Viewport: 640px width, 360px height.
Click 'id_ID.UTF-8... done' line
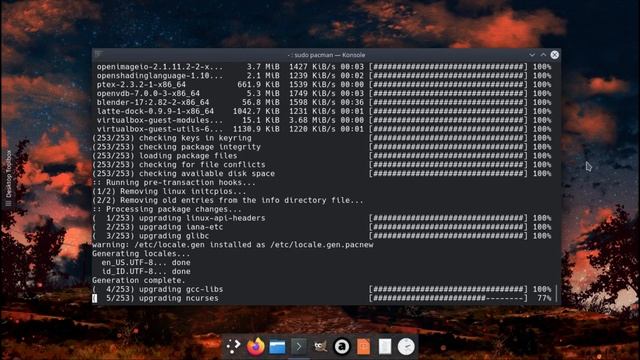146,272
